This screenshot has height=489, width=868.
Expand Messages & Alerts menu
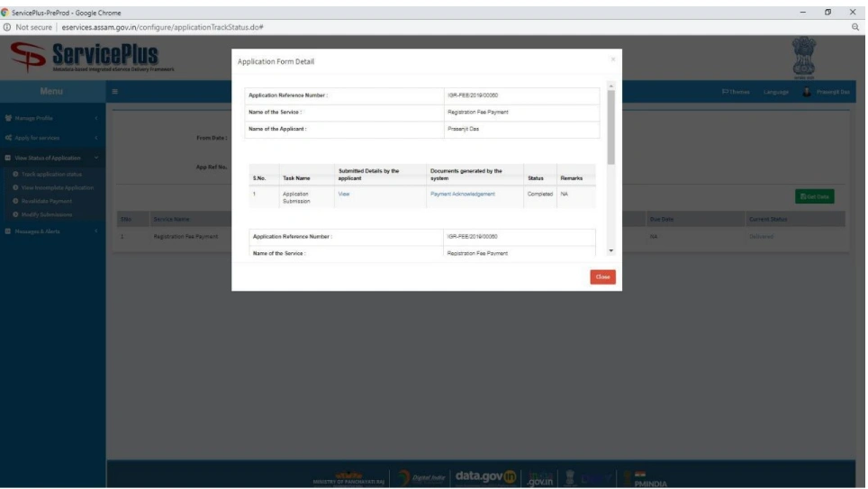click(x=52, y=231)
